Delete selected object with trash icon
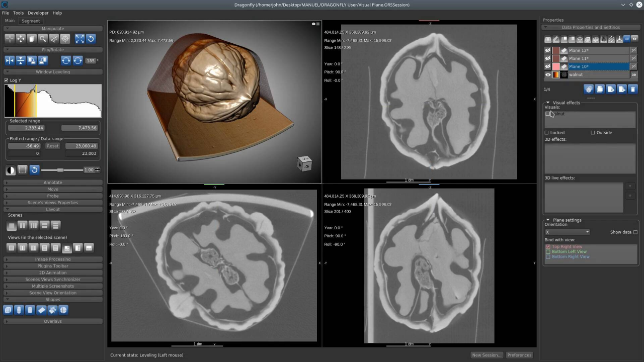The width and height of the screenshot is (644, 362). (633, 89)
